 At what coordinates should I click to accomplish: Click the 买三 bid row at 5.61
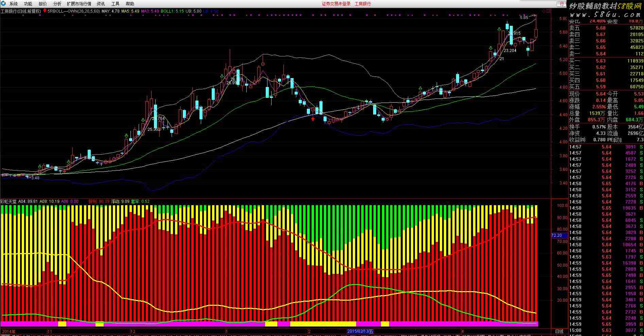[x=606, y=74]
